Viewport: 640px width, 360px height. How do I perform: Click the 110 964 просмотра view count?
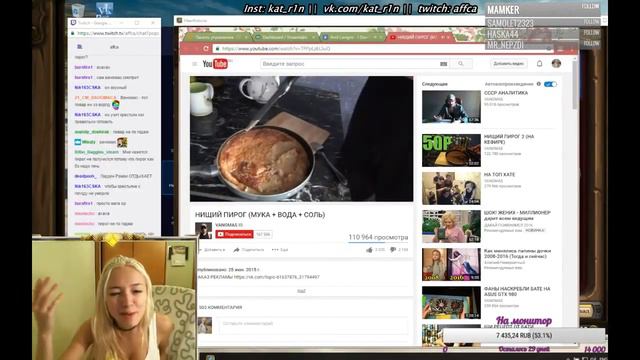click(378, 237)
